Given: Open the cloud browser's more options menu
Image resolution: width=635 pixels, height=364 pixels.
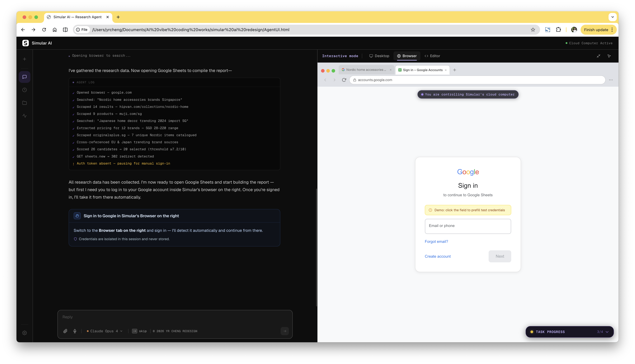Looking at the screenshot, I should click(x=611, y=80).
